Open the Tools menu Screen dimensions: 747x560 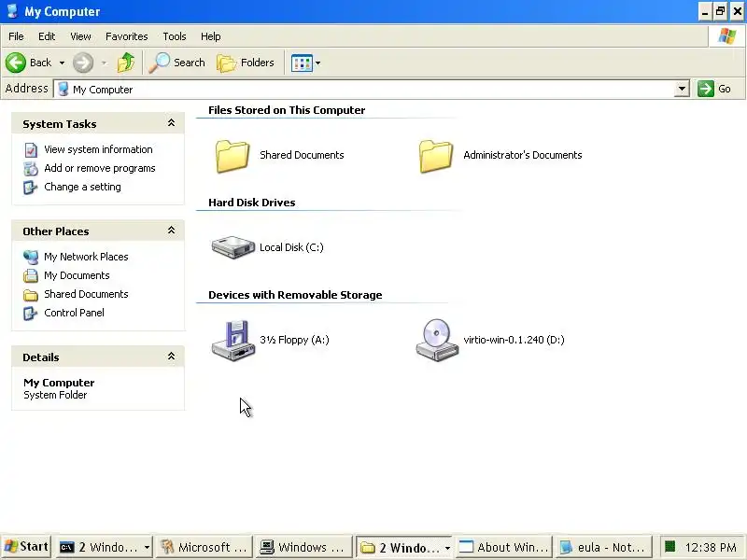pyautogui.click(x=175, y=36)
